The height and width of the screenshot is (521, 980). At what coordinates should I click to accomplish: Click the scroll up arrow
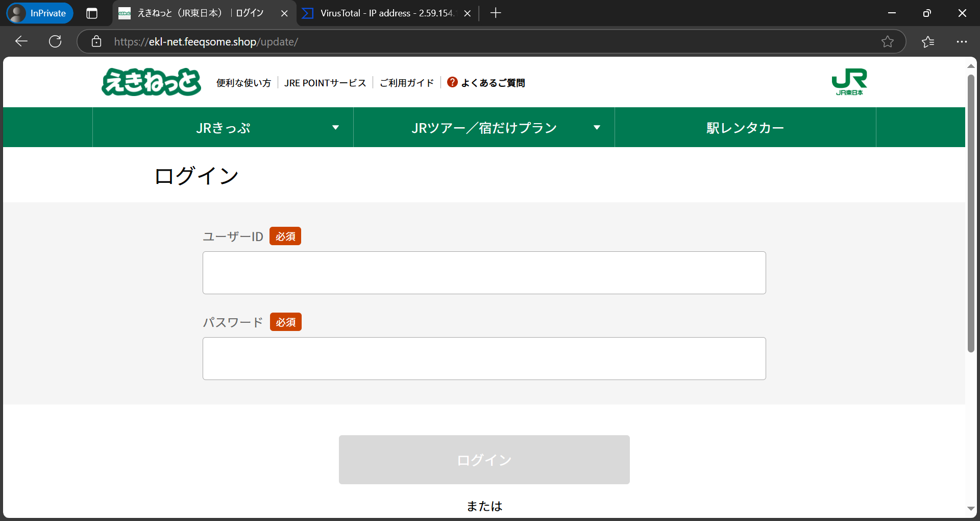point(971,66)
